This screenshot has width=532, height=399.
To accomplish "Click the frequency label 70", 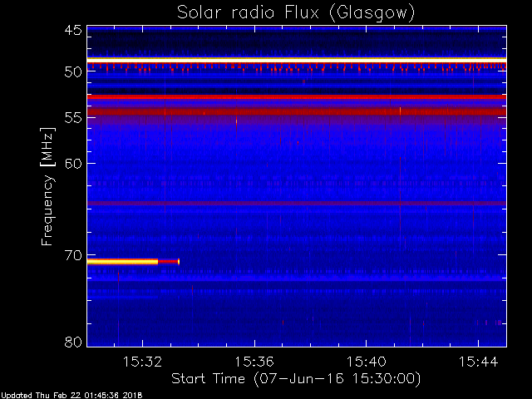I will [73, 255].
